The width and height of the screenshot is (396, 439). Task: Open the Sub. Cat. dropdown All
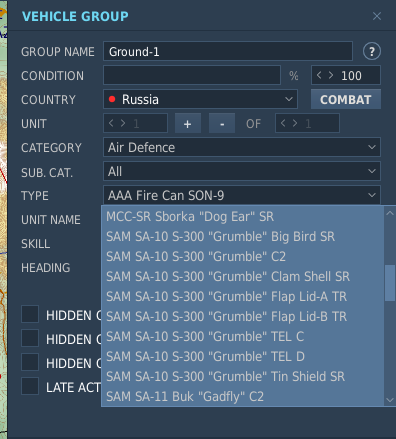[242, 171]
